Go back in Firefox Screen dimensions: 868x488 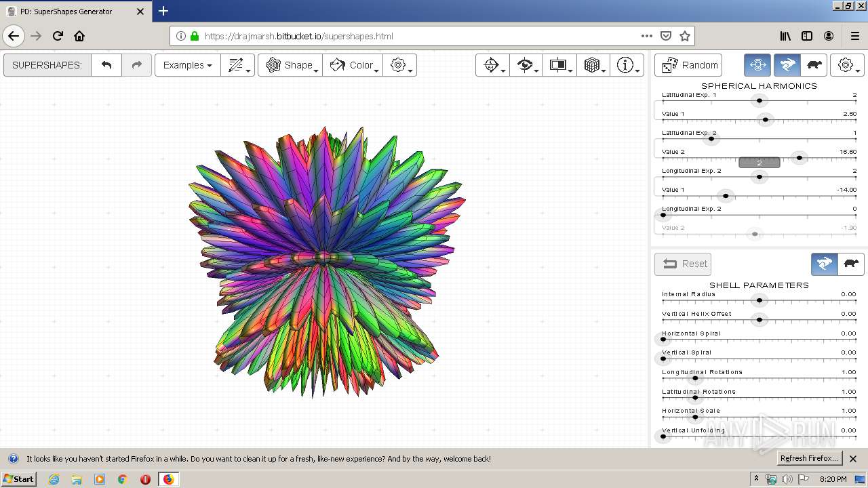pos(14,36)
